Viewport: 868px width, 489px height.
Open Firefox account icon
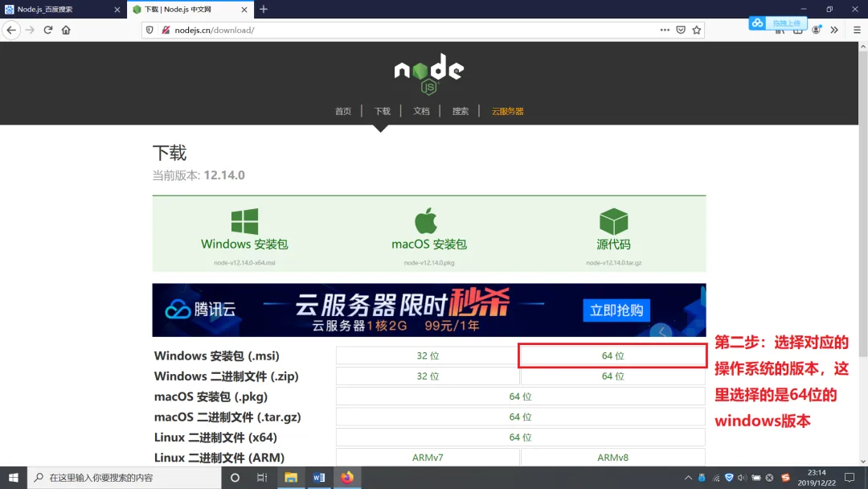(x=816, y=30)
